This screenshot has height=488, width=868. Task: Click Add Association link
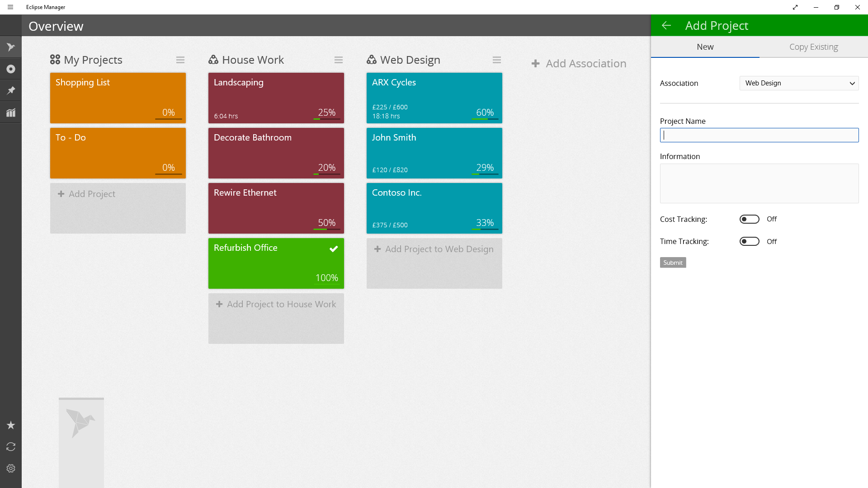pos(579,64)
